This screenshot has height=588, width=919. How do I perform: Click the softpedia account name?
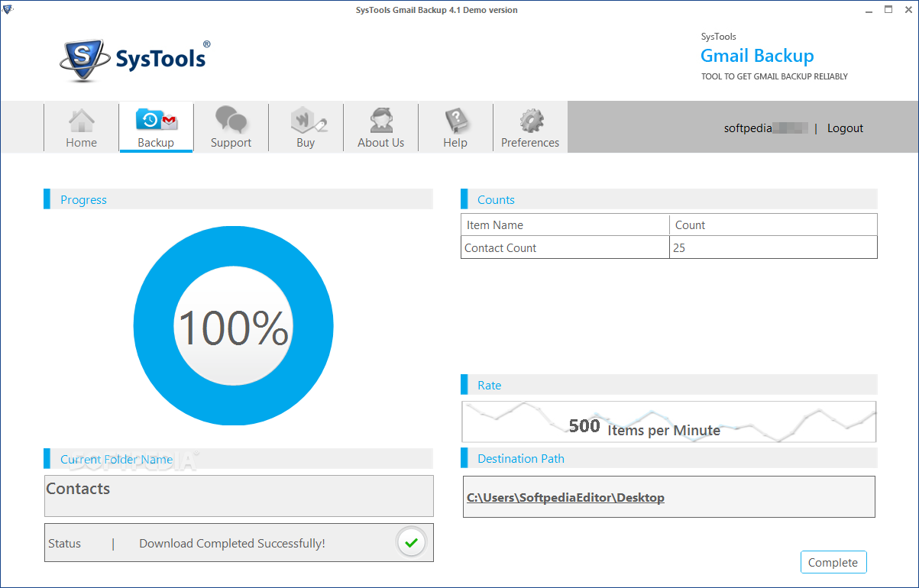coord(765,128)
